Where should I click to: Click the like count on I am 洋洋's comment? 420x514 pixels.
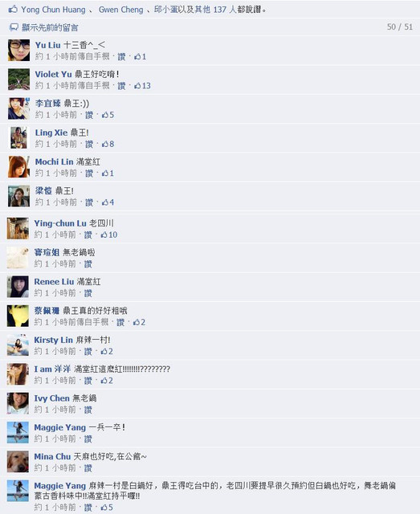point(107,381)
